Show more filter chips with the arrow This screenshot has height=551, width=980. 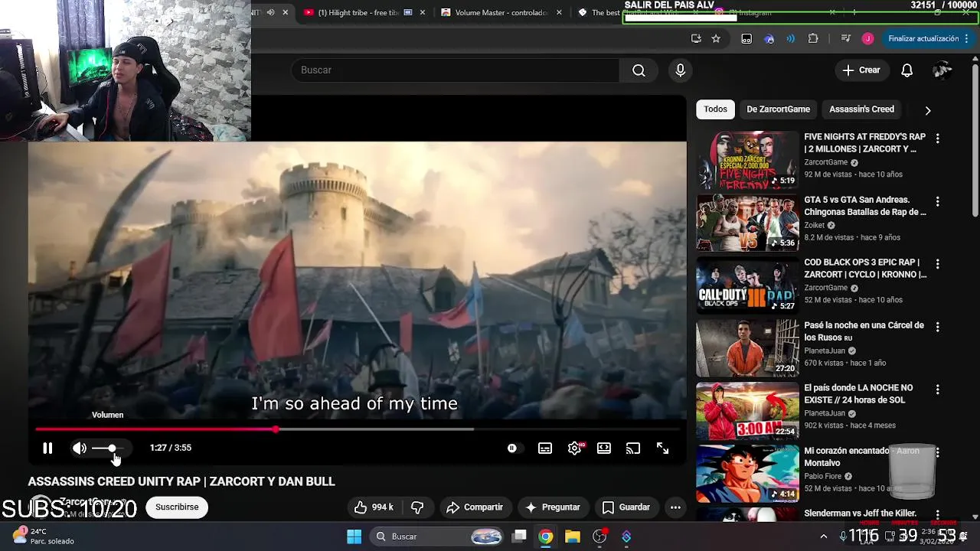(928, 110)
